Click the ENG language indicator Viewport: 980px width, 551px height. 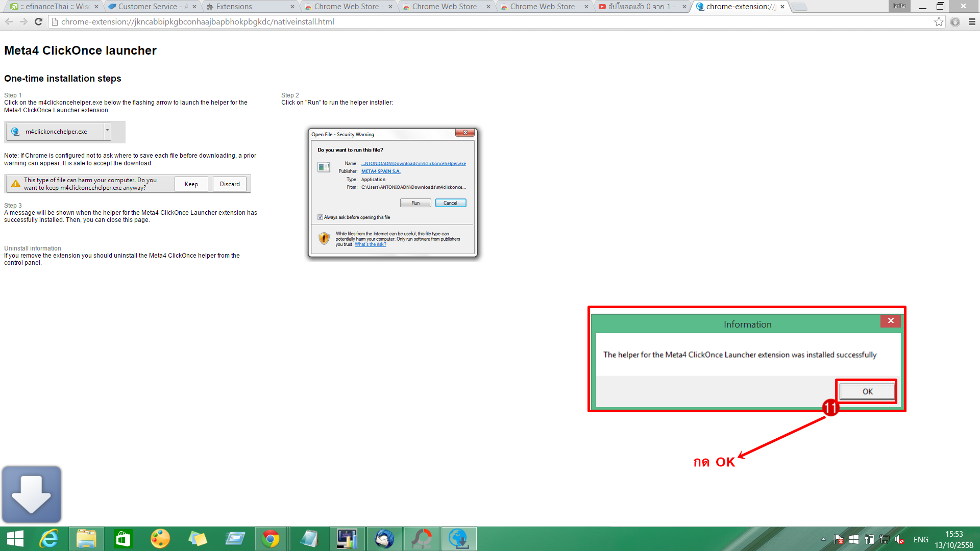click(x=921, y=539)
